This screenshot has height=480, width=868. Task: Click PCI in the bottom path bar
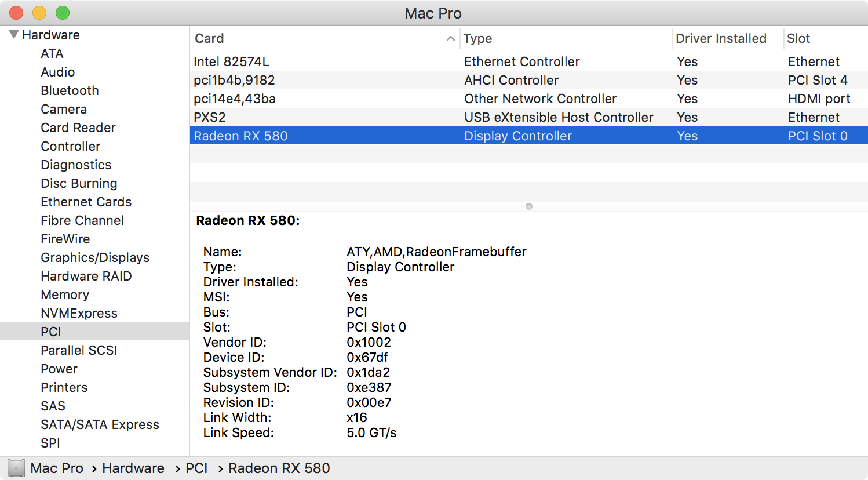coord(196,468)
